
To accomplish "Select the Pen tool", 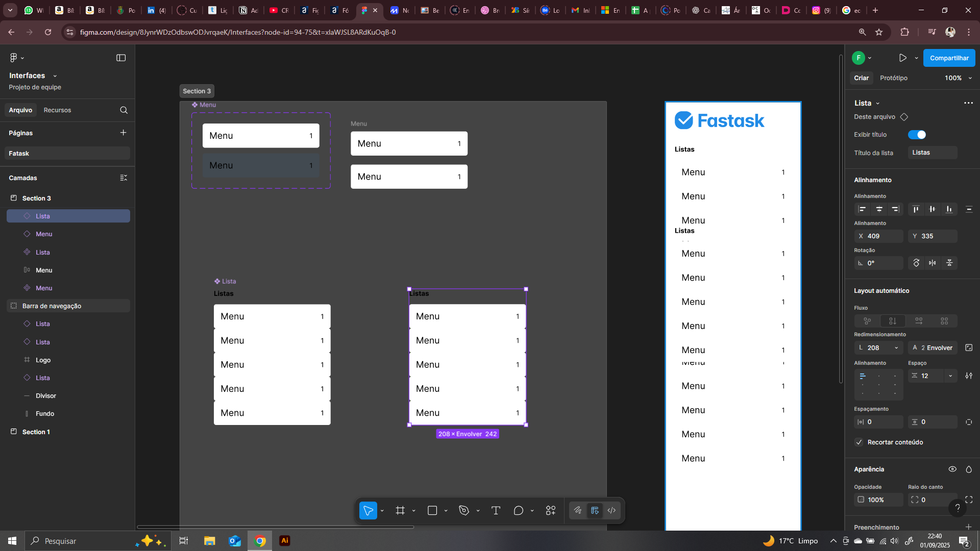I will tap(464, 510).
